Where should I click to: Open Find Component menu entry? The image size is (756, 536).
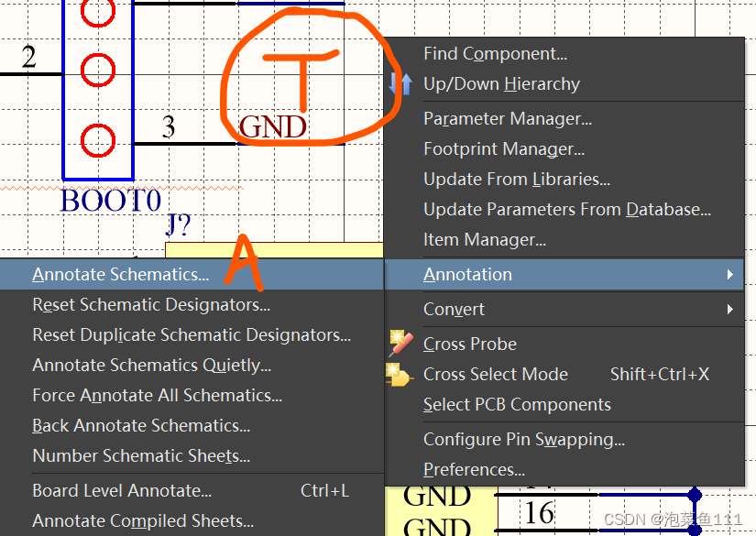pos(564,53)
